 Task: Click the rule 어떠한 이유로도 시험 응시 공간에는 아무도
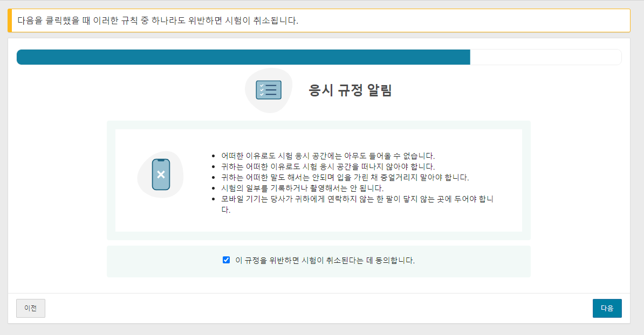coord(328,156)
